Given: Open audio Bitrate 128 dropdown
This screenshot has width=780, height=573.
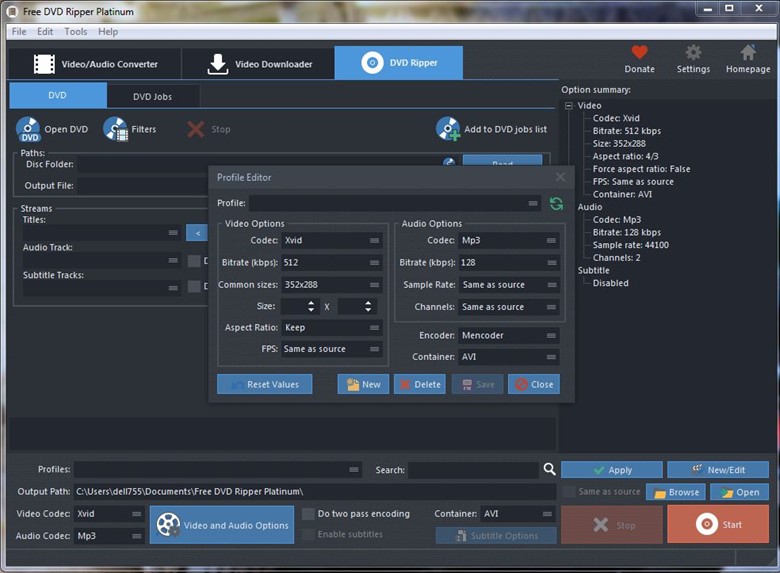Looking at the screenshot, I should pos(509,262).
